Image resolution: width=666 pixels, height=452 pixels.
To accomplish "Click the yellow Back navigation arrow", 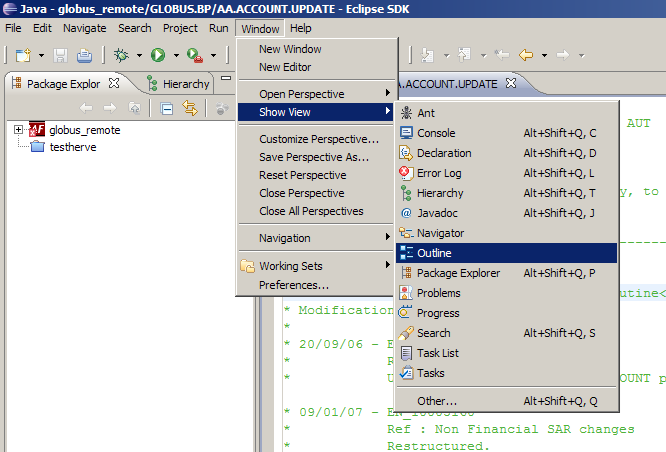I will (x=525, y=55).
